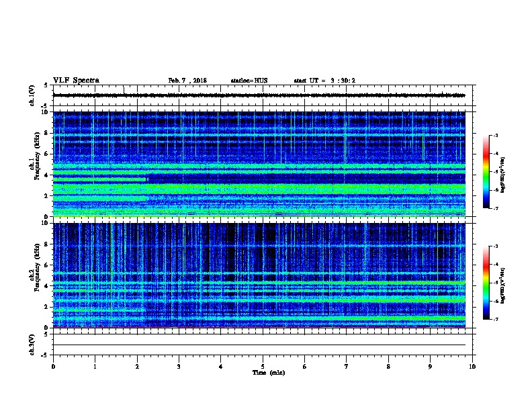This screenshot has width=532, height=411.
Task: Click the "-7" label on ch.1 colorbar
Action: (x=495, y=208)
